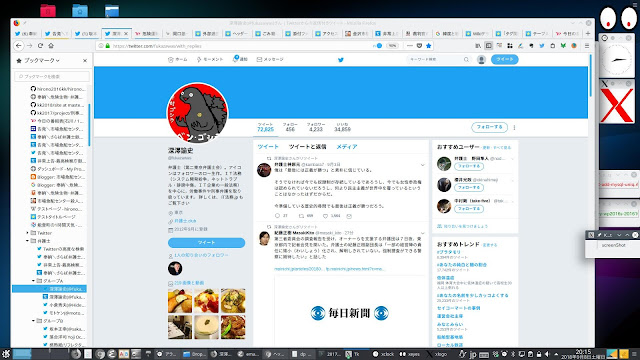Image resolution: width=640 pixels, height=360 pixels.
Task: Open the セイコーマートの事例 trend
Action: coord(458,308)
